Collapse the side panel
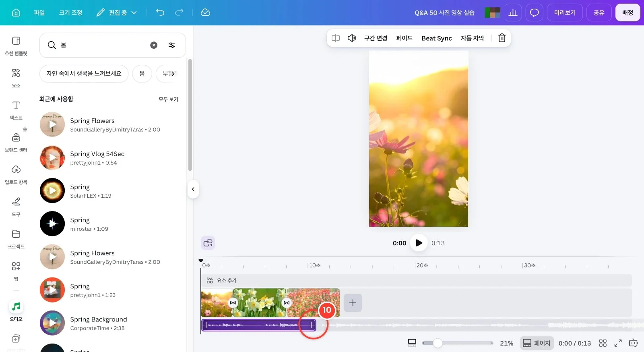The width and height of the screenshot is (644, 352). (x=193, y=189)
